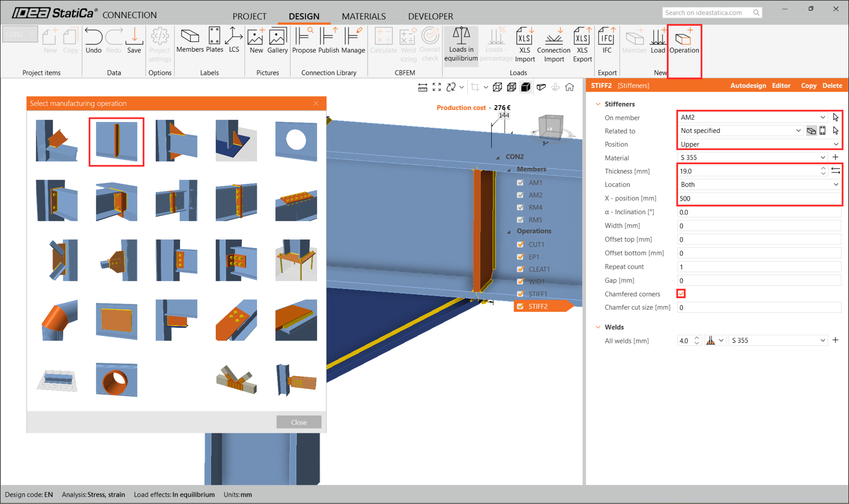
Task: Select the stiffener operation thumbnail
Action: (x=116, y=141)
